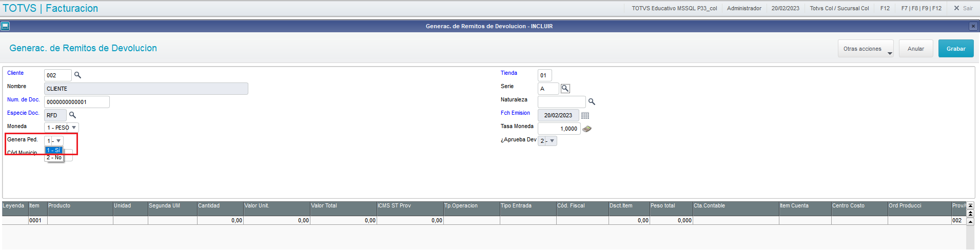
Task: Close the Generac. de Remitos window
Action: [x=973, y=26]
